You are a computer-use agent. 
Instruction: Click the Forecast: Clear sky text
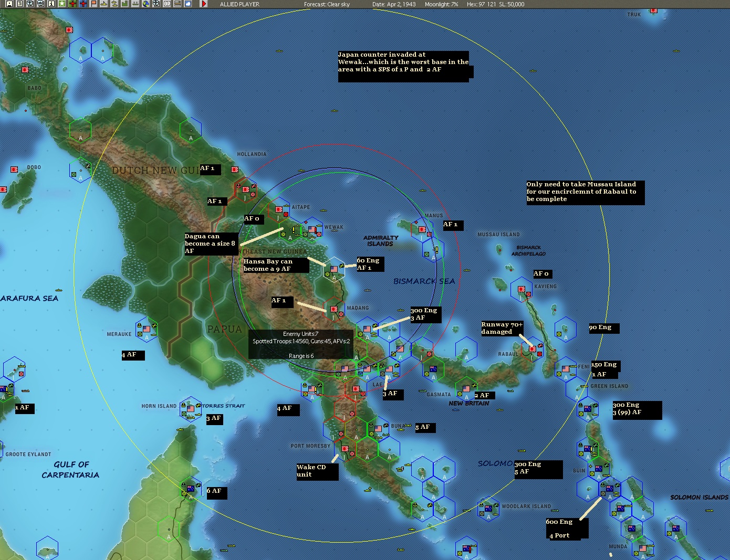[327, 4]
